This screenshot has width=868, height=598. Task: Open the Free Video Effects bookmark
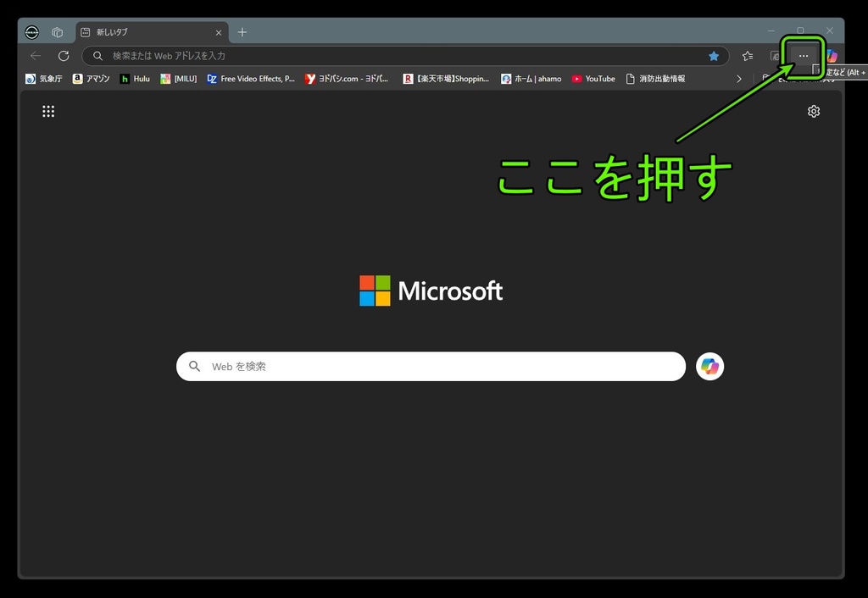[x=251, y=79]
